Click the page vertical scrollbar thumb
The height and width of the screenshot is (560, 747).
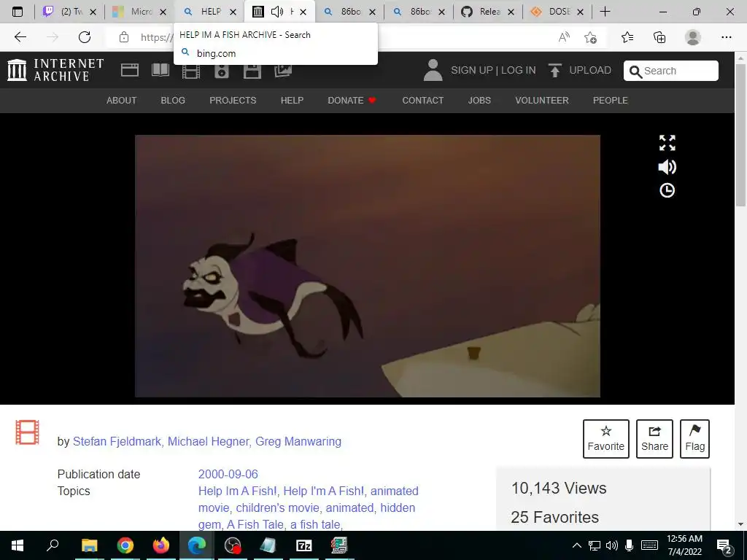point(740,134)
